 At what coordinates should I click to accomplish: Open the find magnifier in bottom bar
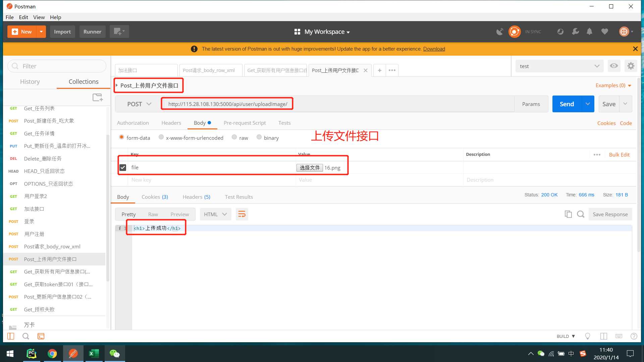[25, 336]
